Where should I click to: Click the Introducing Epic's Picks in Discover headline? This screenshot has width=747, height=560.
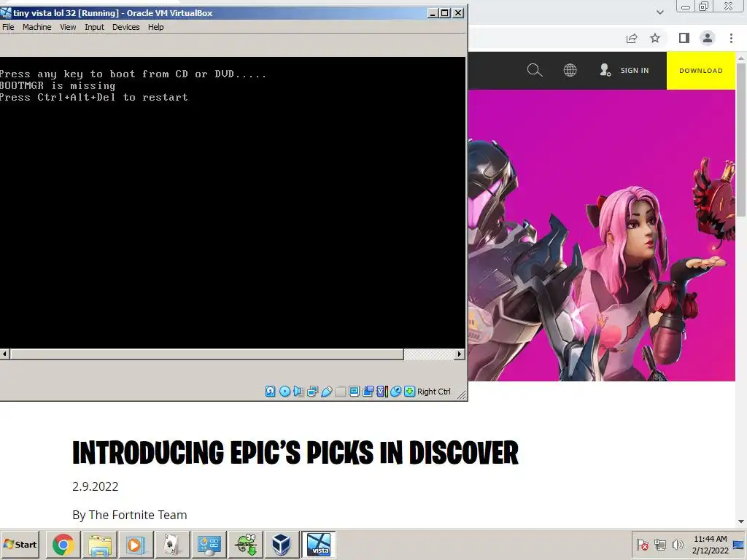click(x=295, y=453)
